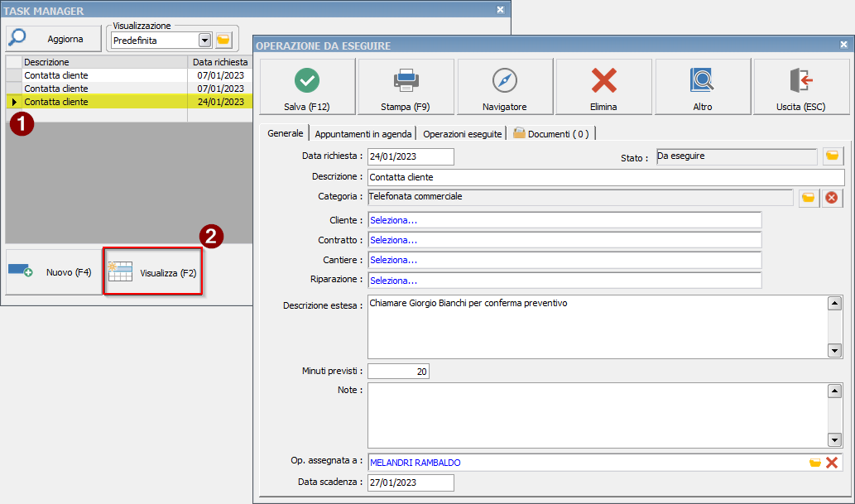Delete the task using the Elimina button
855x504 pixels.
point(603,87)
